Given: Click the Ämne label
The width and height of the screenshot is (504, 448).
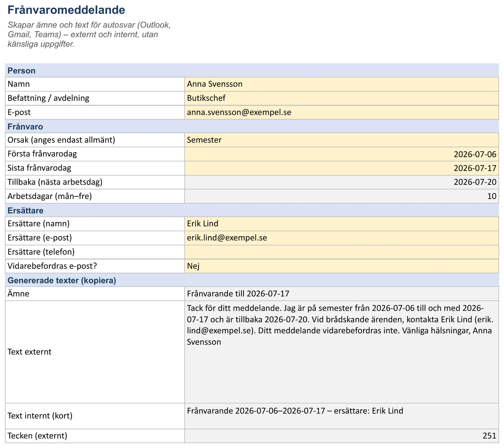Looking at the screenshot, I should pyautogui.click(x=18, y=294).
